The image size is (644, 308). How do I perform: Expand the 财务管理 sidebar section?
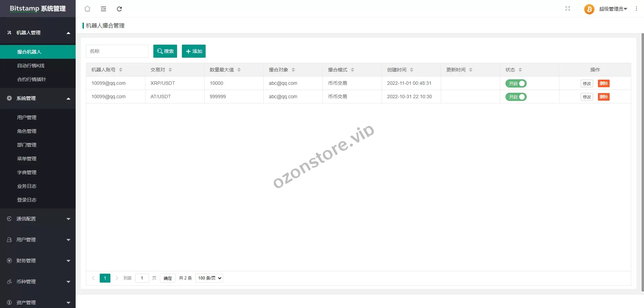(x=38, y=261)
